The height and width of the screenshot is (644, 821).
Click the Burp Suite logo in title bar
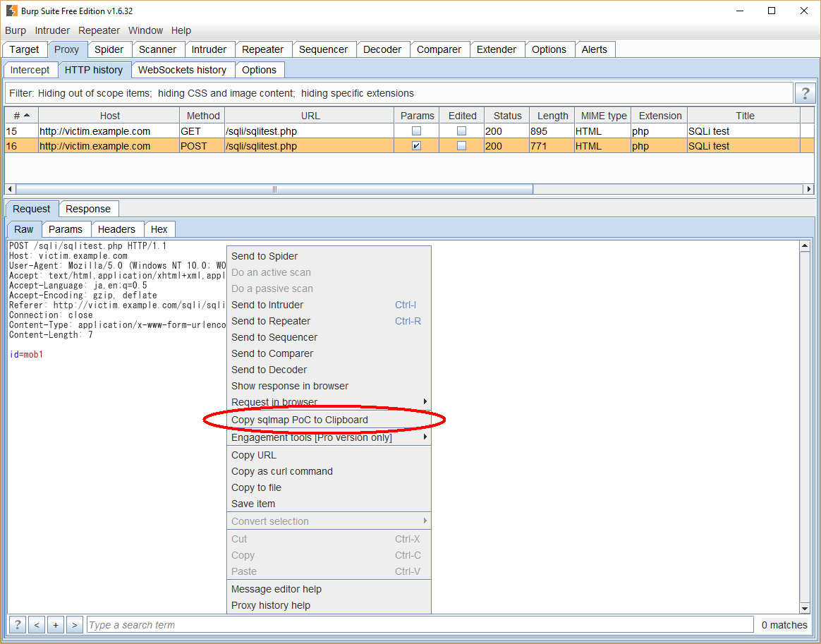[x=11, y=11]
